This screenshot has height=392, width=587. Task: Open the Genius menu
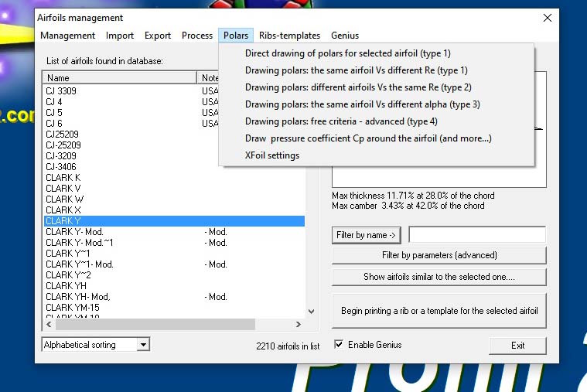click(x=345, y=36)
